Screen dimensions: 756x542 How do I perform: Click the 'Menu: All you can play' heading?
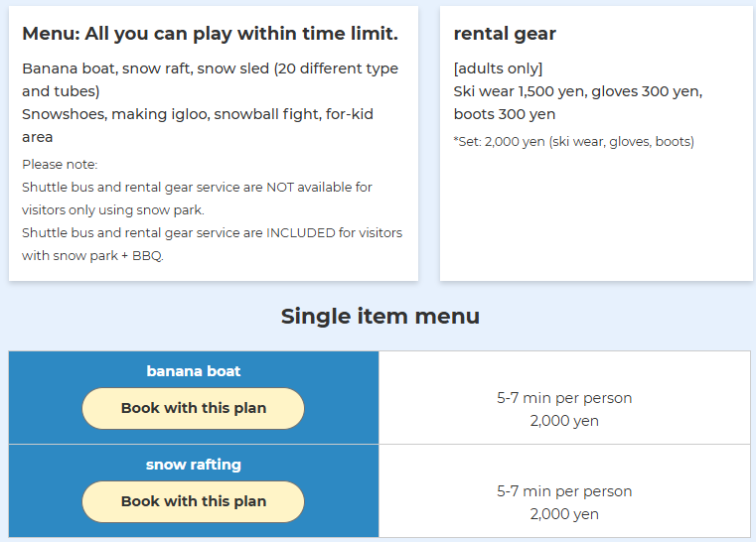[210, 34]
